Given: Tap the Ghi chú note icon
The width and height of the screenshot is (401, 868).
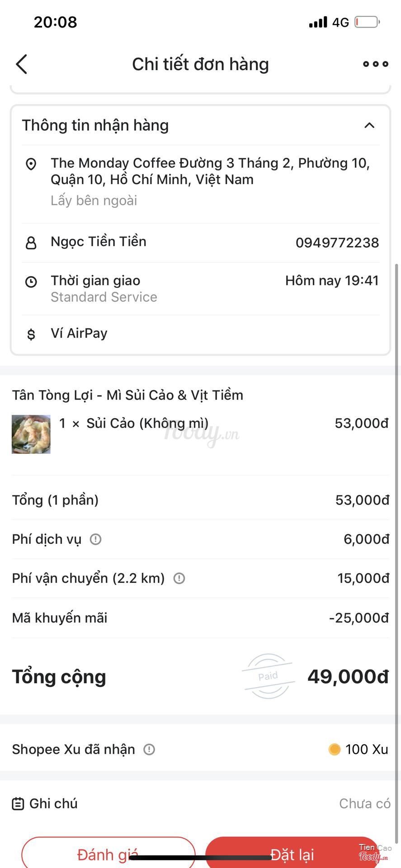Looking at the screenshot, I should coord(18,804).
